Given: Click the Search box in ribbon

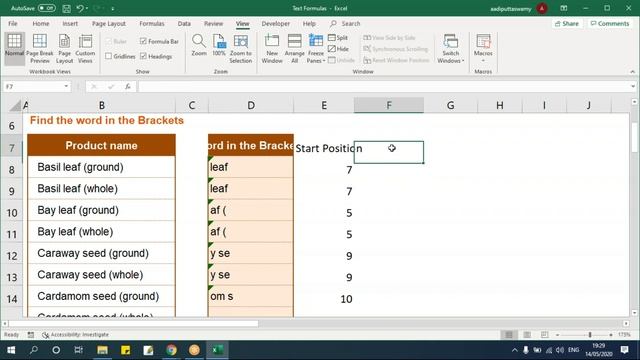Looking at the screenshot, I should point(345,24).
